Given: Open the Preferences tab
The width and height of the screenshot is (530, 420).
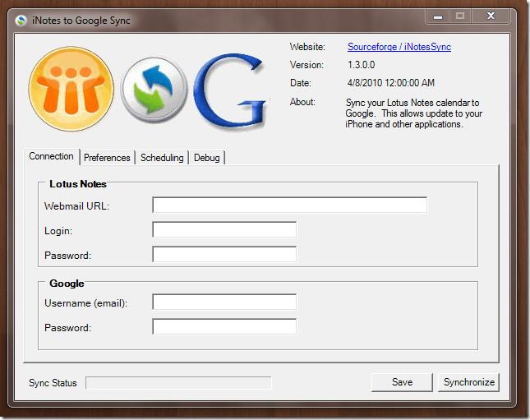Looking at the screenshot, I should pos(107,157).
